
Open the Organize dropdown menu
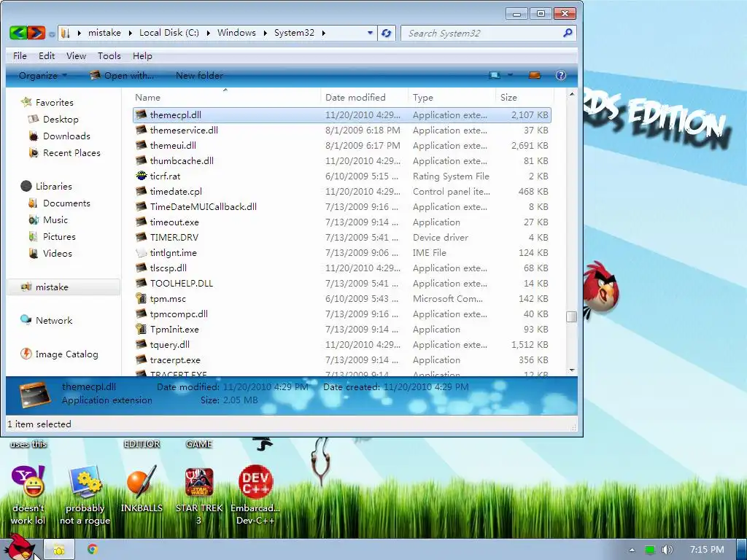coord(43,75)
